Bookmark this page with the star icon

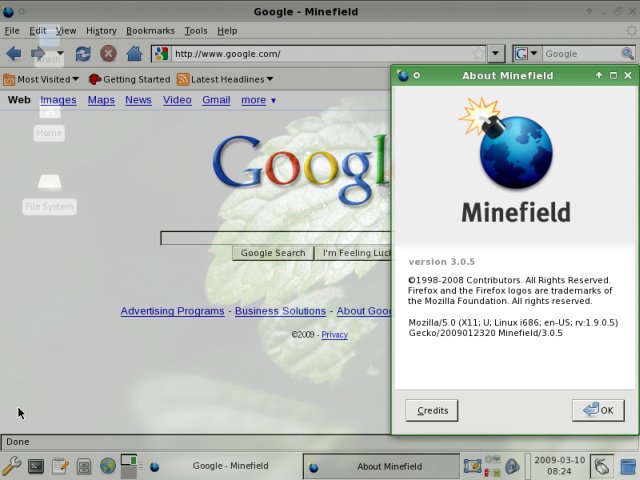click(479, 54)
